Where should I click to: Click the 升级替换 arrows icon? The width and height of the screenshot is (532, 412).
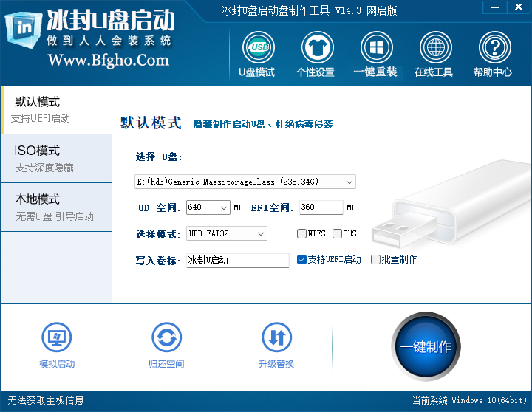(x=276, y=337)
